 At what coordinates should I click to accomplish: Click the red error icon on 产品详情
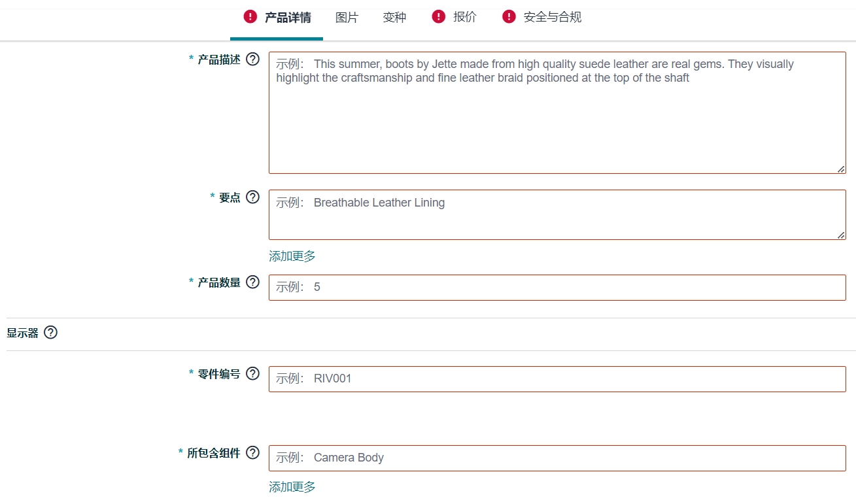click(x=250, y=17)
